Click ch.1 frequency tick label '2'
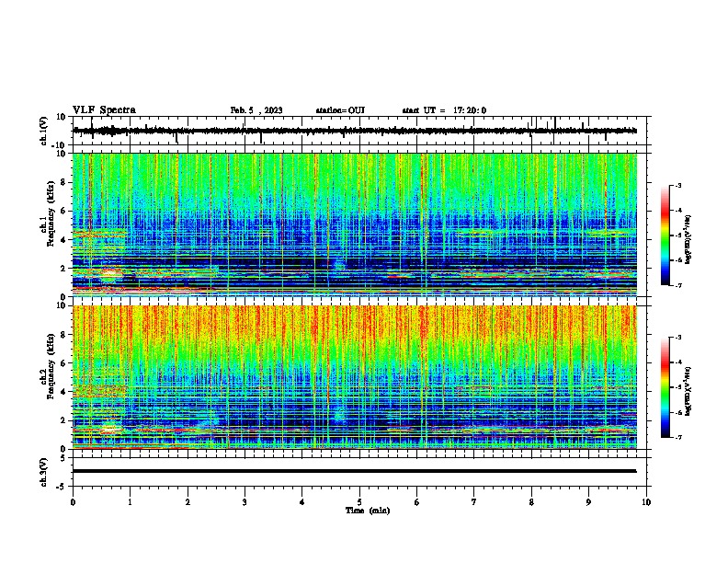This screenshot has height=563, width=728. coord(64,268)
